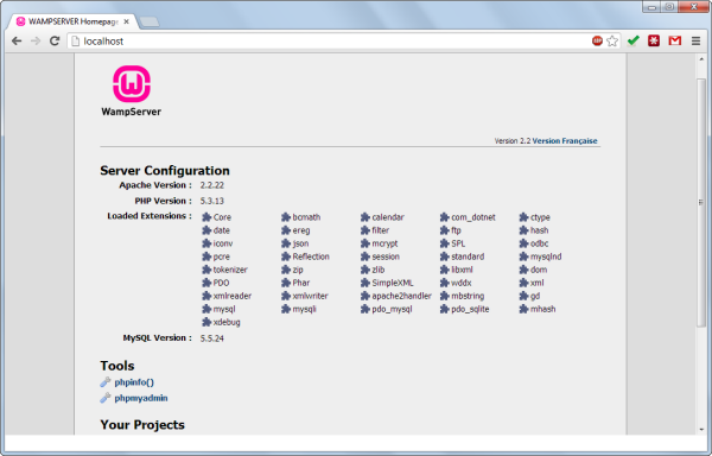Close the WAMPSERVER Homepage tab
The height and width of the screenshot is (456, 712).
tap(126, 21)
